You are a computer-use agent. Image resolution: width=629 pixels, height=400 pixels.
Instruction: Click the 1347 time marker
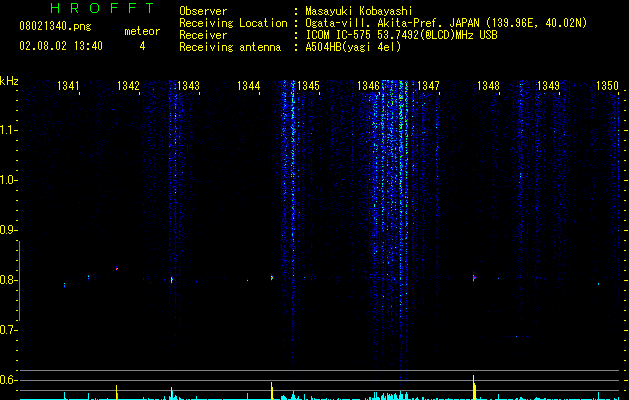tap(428, 86)
